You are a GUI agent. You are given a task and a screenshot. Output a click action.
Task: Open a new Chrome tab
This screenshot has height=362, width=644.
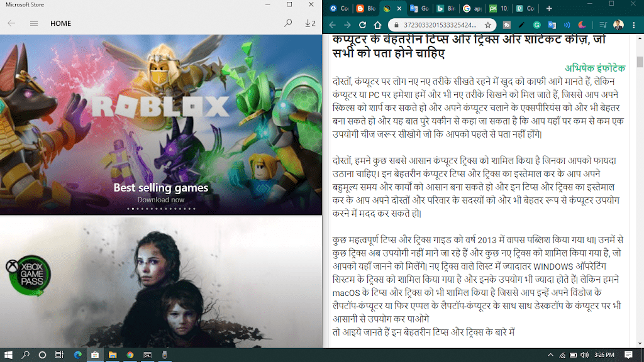[549, 9]
